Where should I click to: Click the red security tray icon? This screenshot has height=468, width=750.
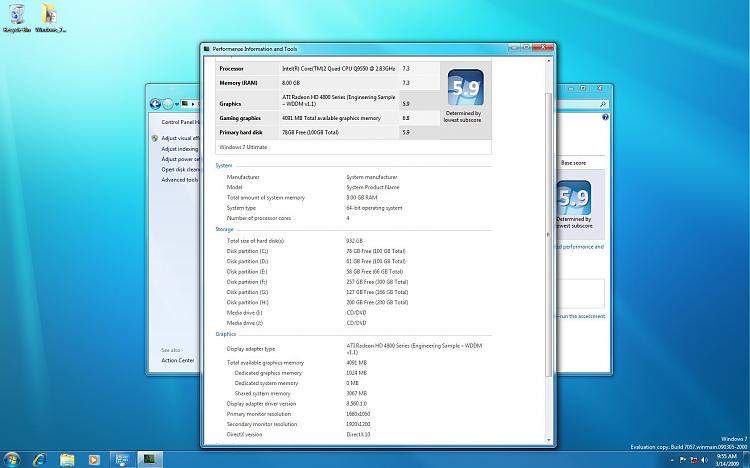click(x=694, y=460)
